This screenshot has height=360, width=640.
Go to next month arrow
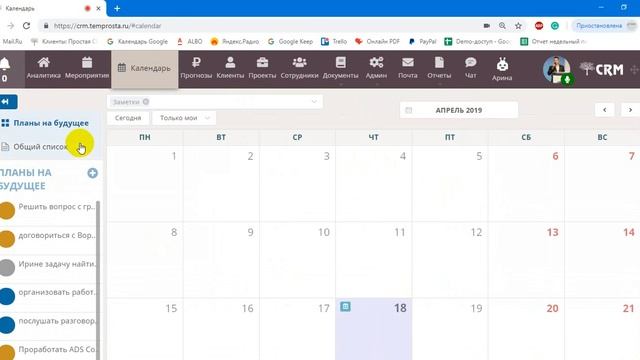pos(630,110)
